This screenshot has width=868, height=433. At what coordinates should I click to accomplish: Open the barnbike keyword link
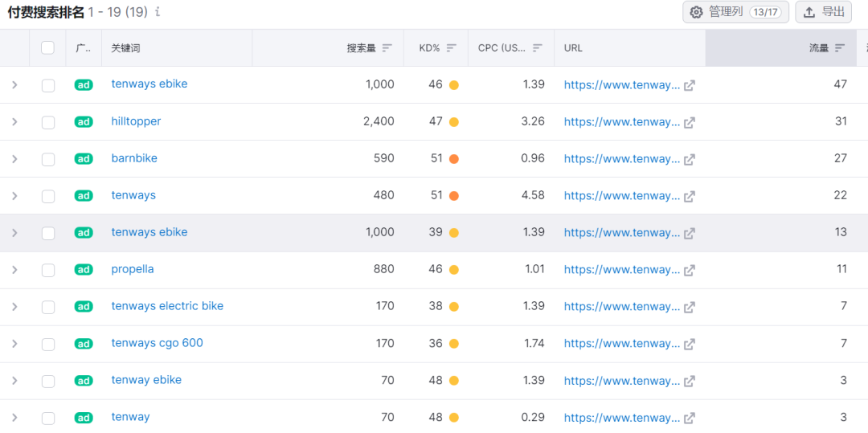click(134, 158)
